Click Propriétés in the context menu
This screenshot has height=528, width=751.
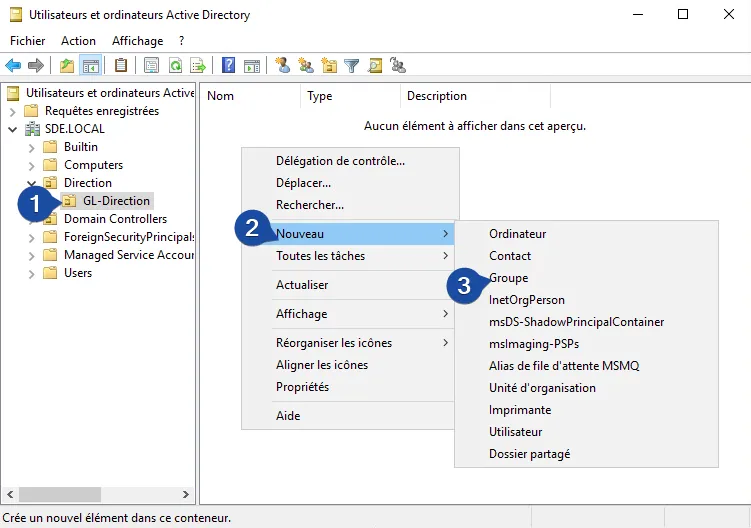click(302, 387)
